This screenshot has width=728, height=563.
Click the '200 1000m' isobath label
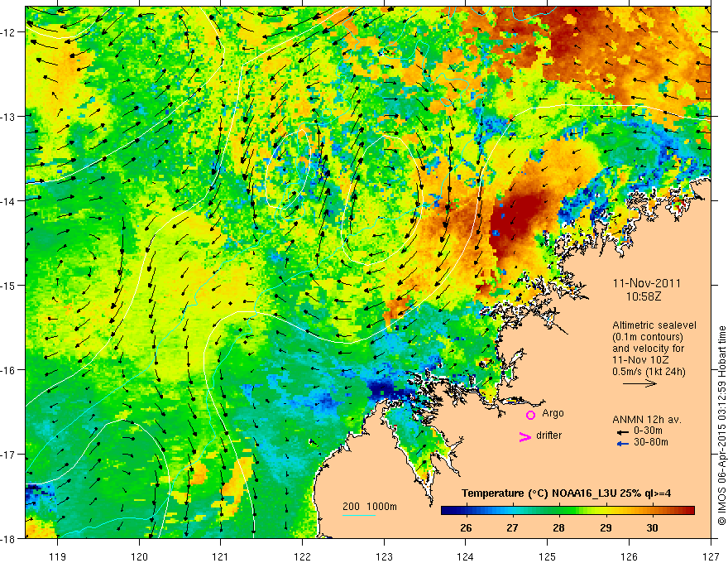(x=370, y=507)
